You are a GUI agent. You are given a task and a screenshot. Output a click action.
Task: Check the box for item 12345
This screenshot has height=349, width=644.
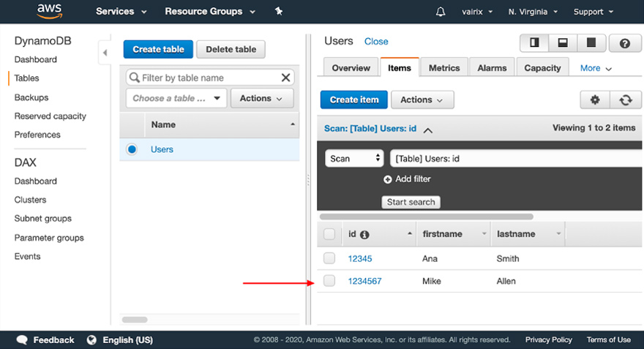[x=329, y=258]
